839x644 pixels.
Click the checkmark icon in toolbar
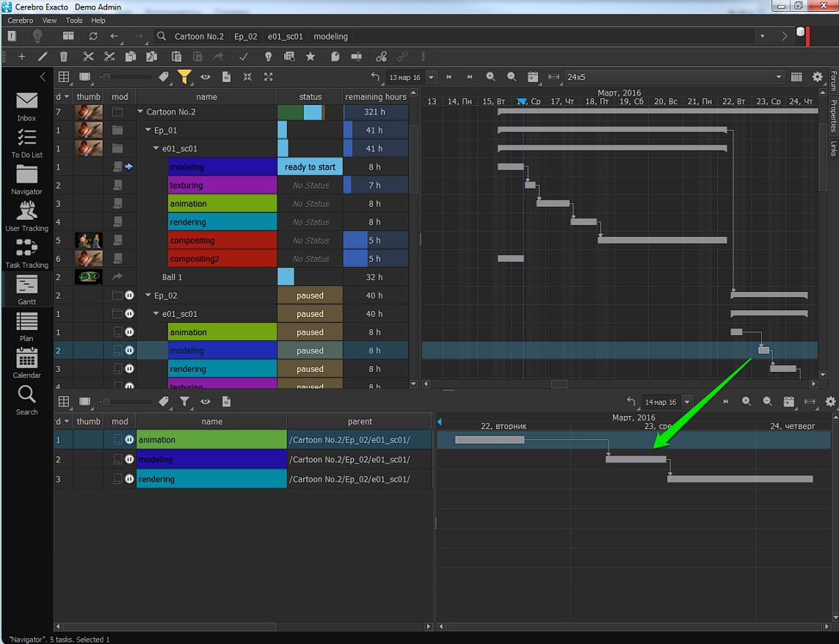(243, 56)
